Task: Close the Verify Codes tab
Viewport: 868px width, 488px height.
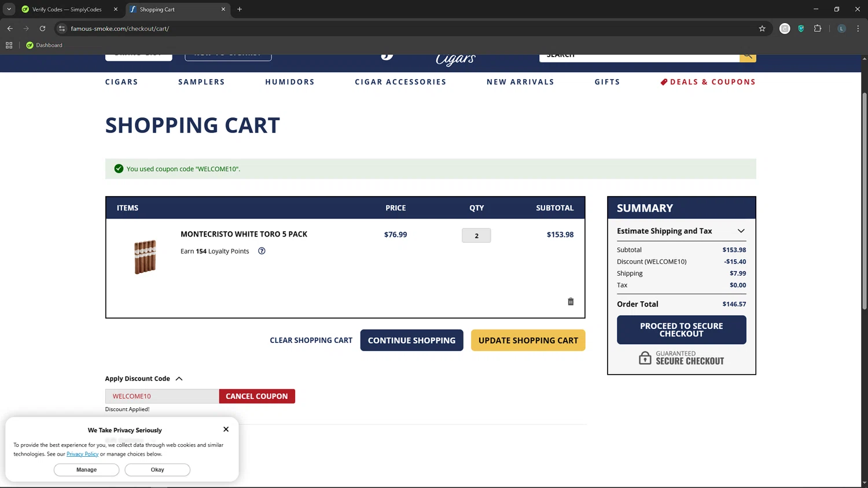Action: point(116,9)
